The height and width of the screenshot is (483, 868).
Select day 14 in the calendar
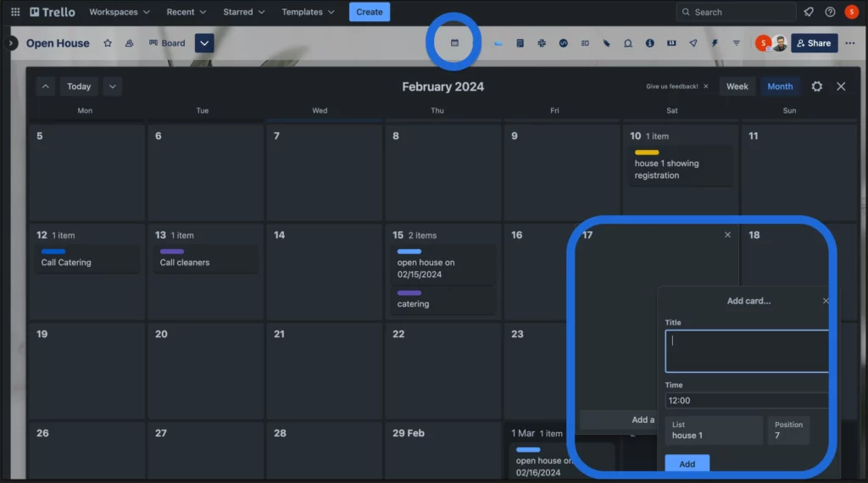324,271
